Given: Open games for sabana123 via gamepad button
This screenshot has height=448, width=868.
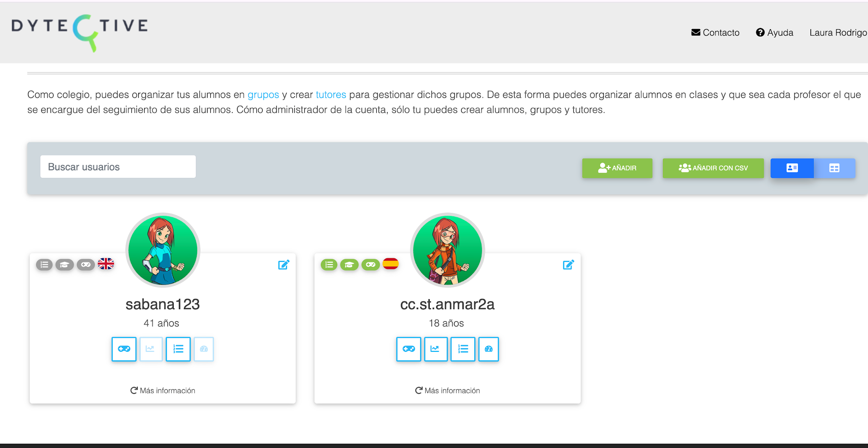Looking at the screenshot, I should pos(124,349).
